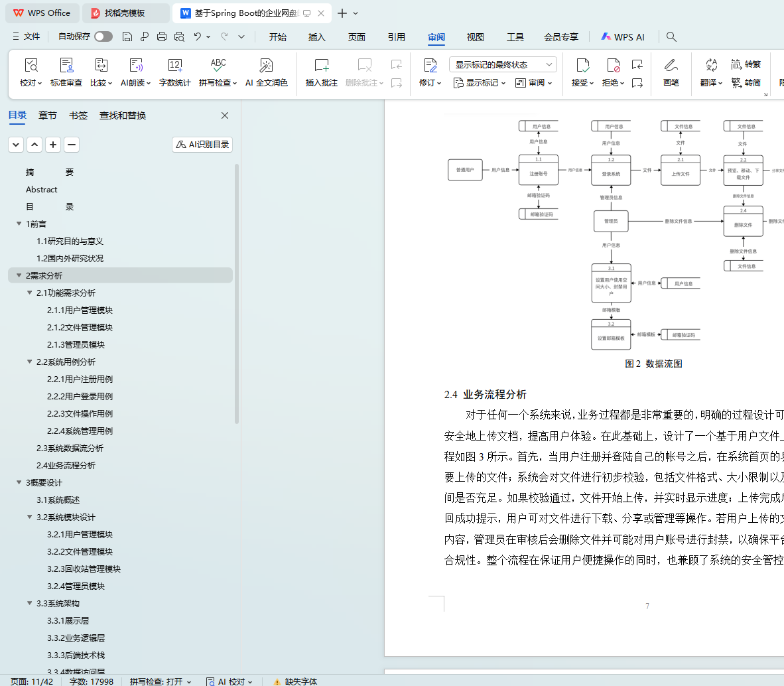Jump to 2.3系统数据流分析 in the outline
Screen dimensions: 784x686
click(x=70, y=448)
